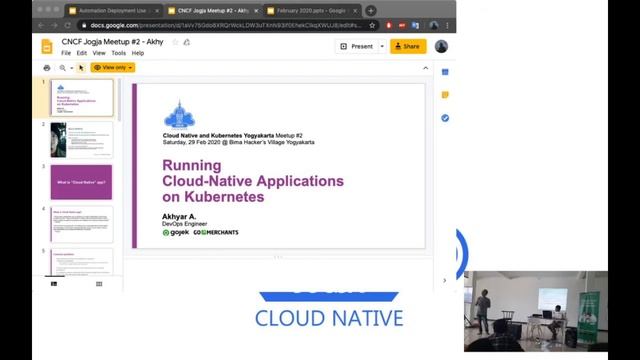640x360 pixels.
Task: Click the Present button
Action: coord(357,47)
